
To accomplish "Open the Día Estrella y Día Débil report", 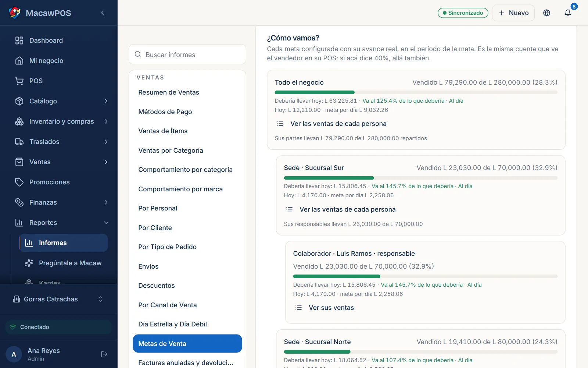I will 187,324.
